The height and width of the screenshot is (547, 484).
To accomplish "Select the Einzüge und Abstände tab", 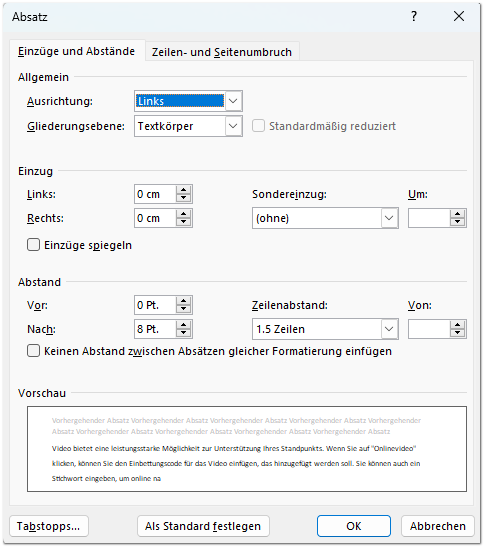I will (x=76, y=51).
